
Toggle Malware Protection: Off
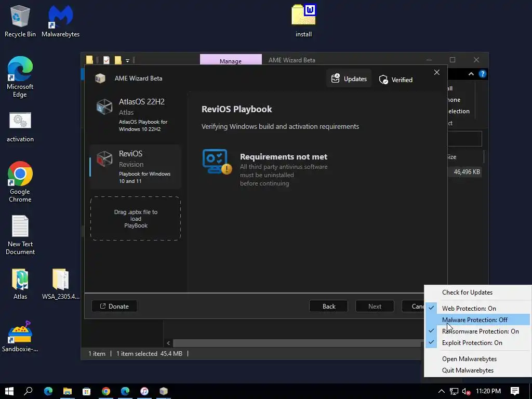478,320
